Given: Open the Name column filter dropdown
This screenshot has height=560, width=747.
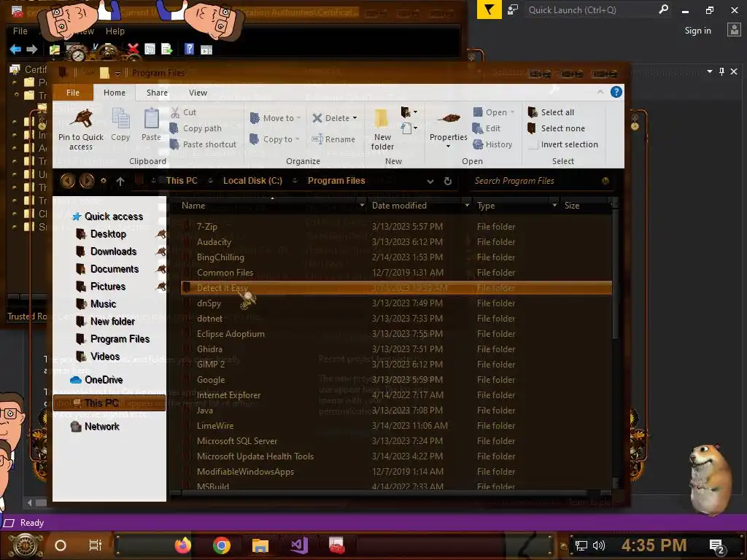Looking at the screenshot, I should [362, 205].
